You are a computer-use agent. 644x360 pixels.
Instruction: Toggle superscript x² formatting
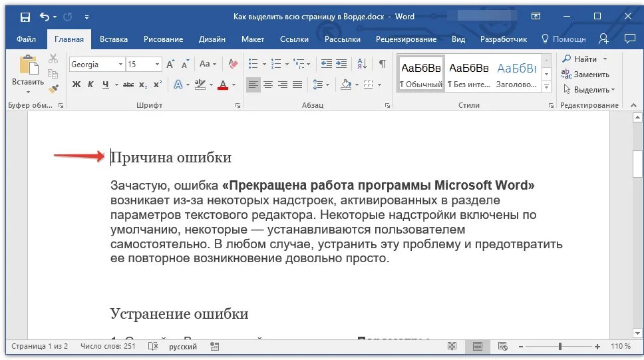pyautogui.click(x=157, y=85)
